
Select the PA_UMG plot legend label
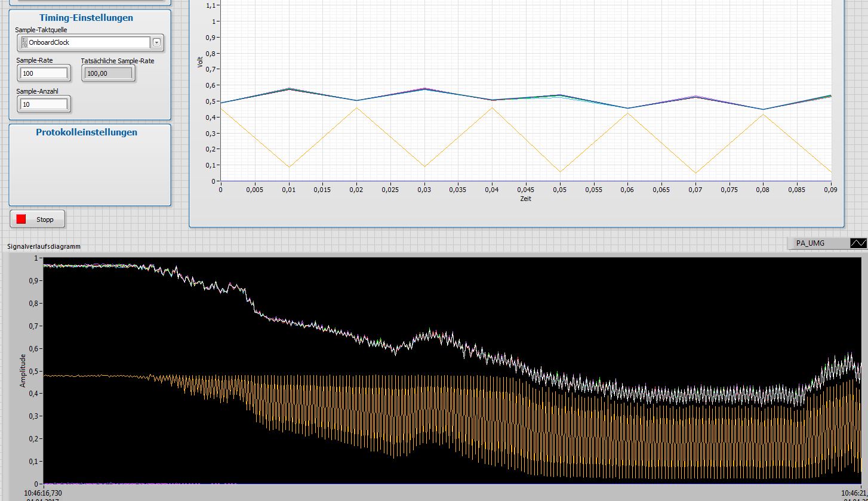click(810, 243)
